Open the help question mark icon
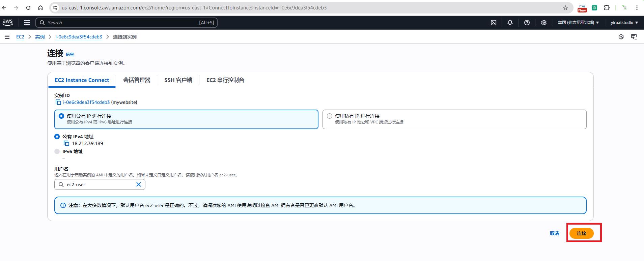 click(527, 23)
